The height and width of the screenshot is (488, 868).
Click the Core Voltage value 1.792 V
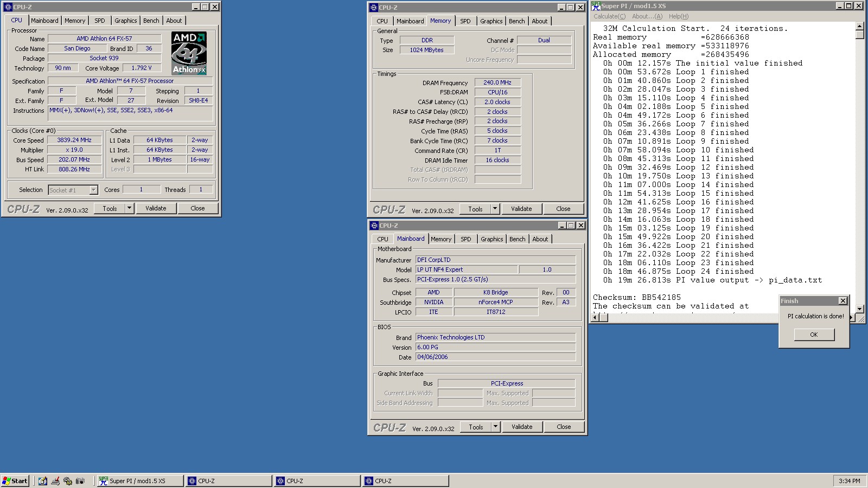142,68
